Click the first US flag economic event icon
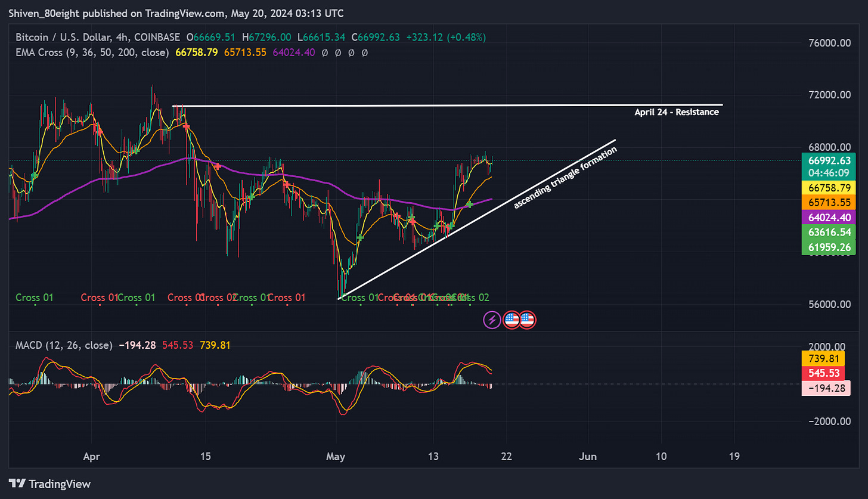The width and height of the screenshot is (868, 499). point(511,320)
